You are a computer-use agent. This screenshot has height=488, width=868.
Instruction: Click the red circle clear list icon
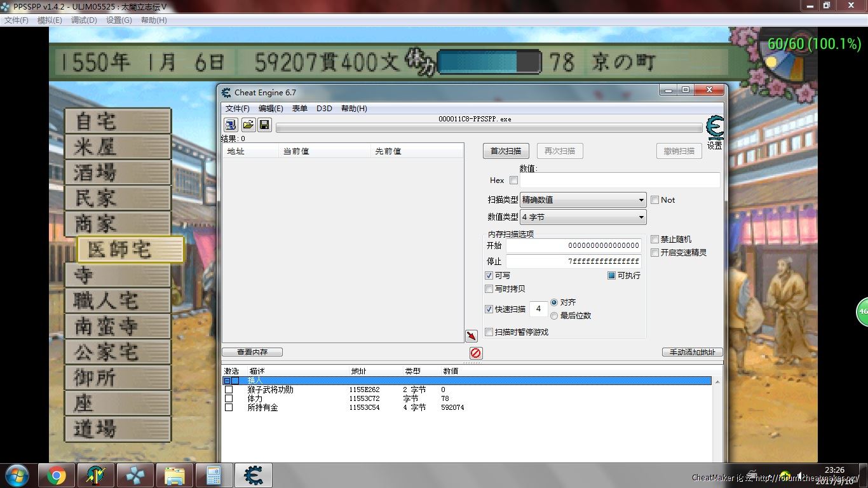pyautogui.click(x=476, y=353)
